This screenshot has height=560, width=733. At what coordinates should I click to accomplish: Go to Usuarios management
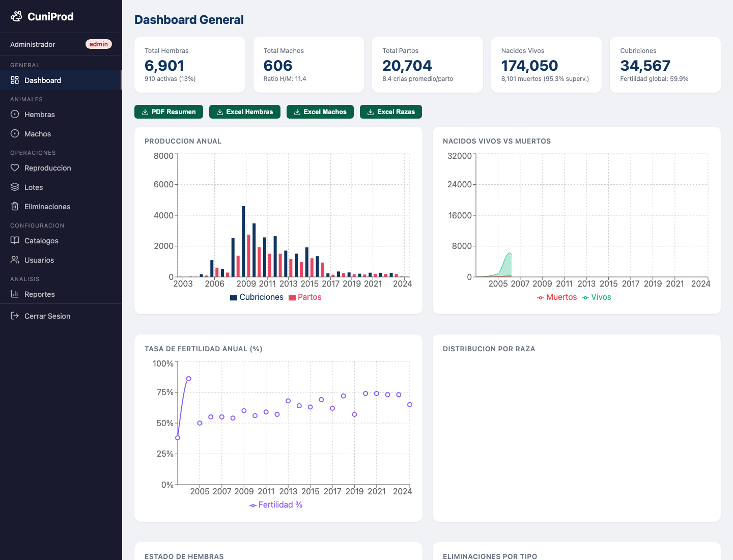61,260
